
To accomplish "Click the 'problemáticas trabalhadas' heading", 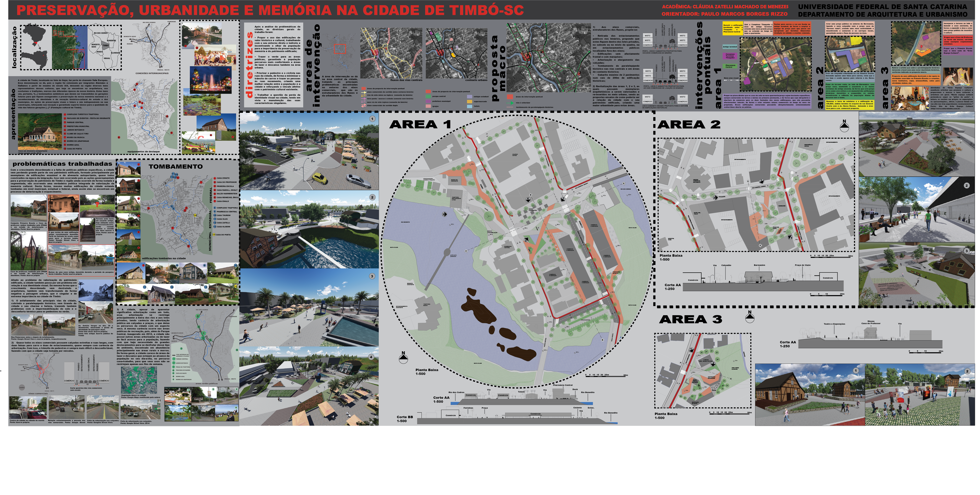I will pos(62,164).
